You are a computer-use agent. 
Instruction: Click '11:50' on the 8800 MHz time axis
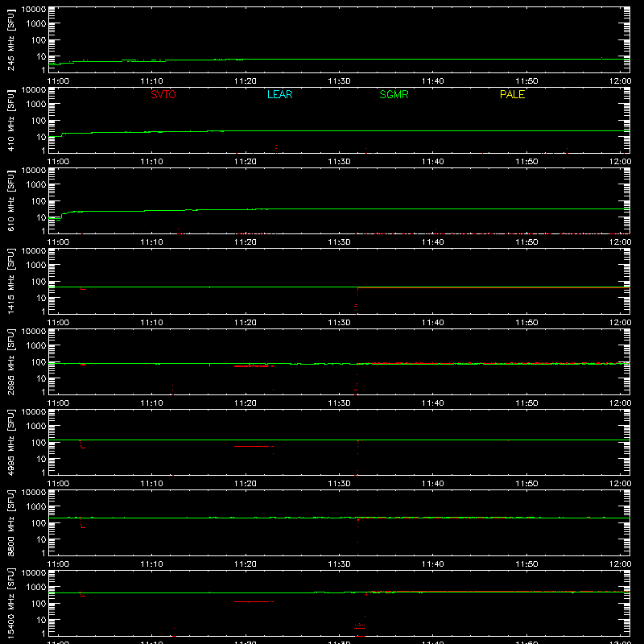click(x=526, y=564)
